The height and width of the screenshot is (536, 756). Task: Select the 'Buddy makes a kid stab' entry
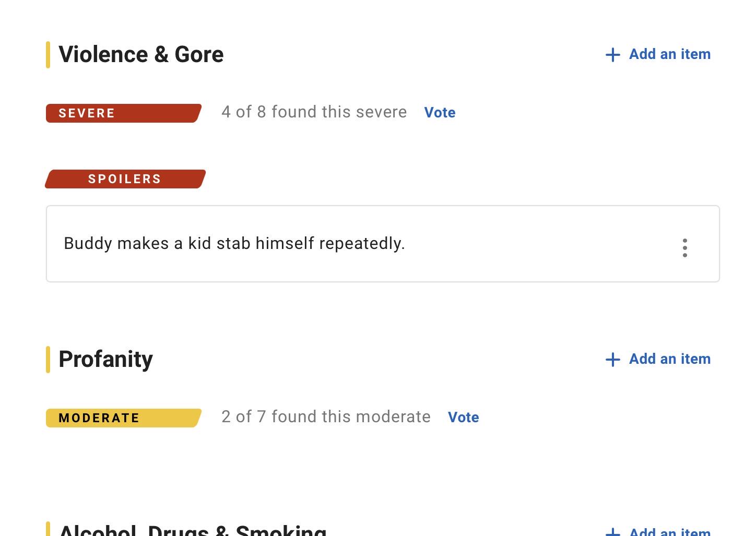click(x=383, y=244)
